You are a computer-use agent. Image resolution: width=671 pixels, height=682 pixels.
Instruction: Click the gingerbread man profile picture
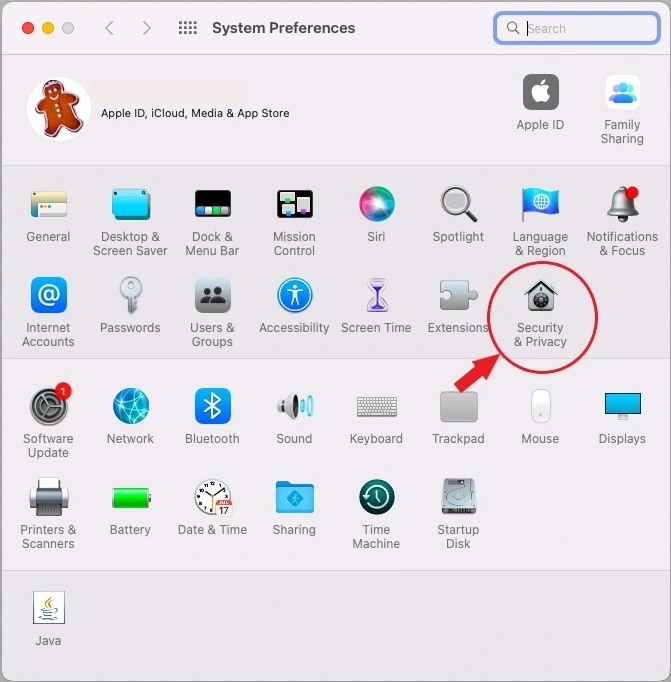pyautogui.click(x=59, y=109)
